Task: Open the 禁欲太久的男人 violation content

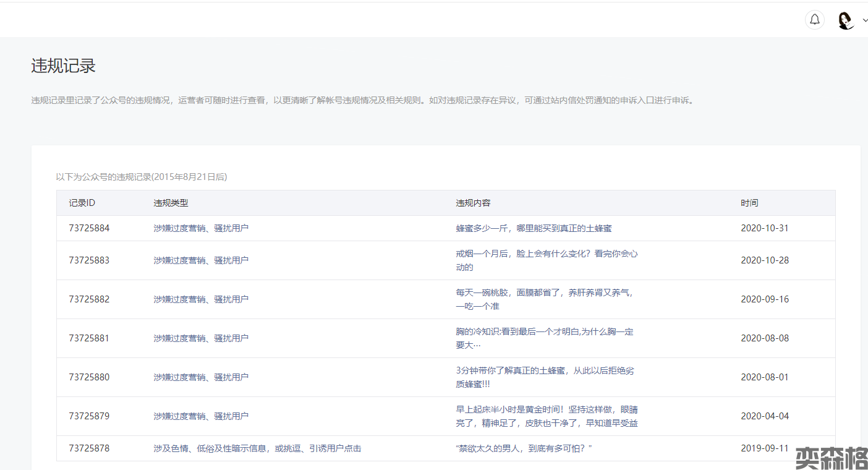Action: pos(524,448)
